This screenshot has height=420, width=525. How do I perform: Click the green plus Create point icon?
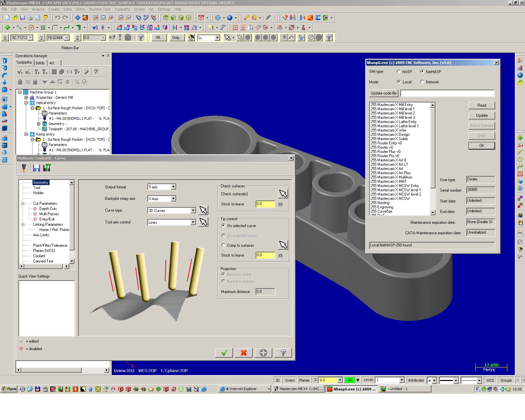pyautogui.click(x=7, y=28)
